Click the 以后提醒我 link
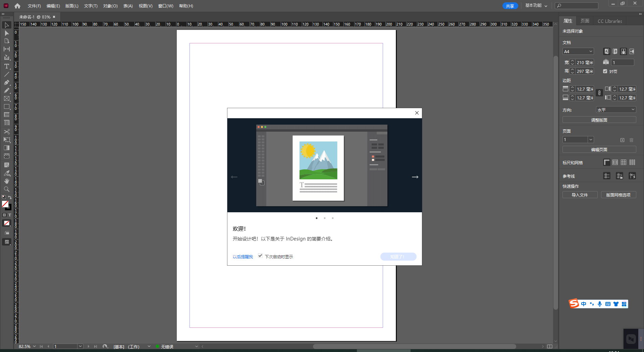The height and width of the screenshot is (352, 644). tap(243, 257)
